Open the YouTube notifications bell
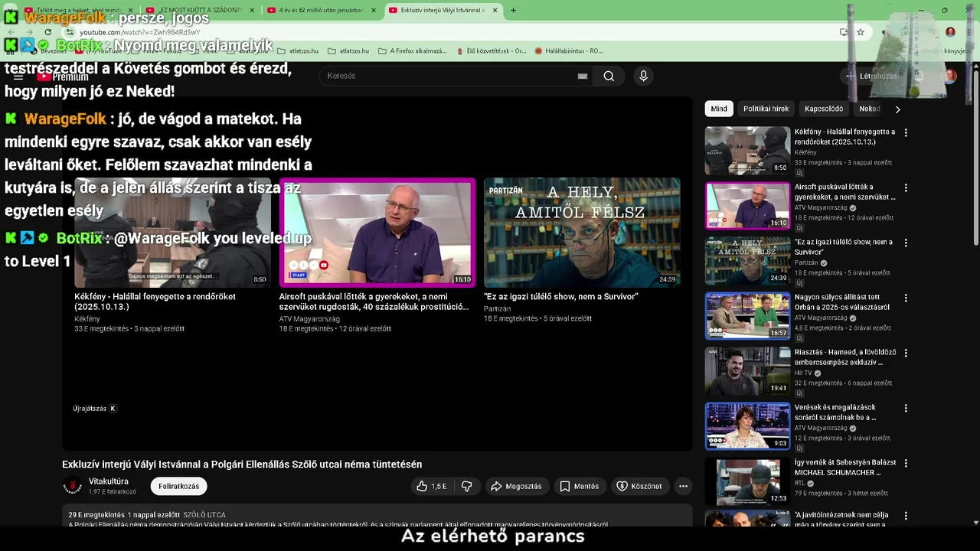980x551 pixels. [920, 76]
